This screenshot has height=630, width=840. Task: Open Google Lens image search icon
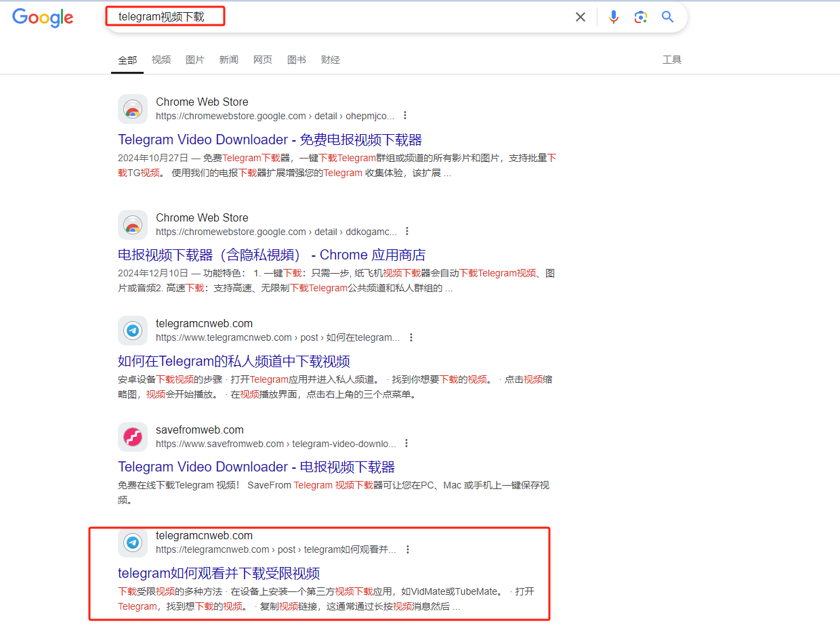[x=641, y=17]
